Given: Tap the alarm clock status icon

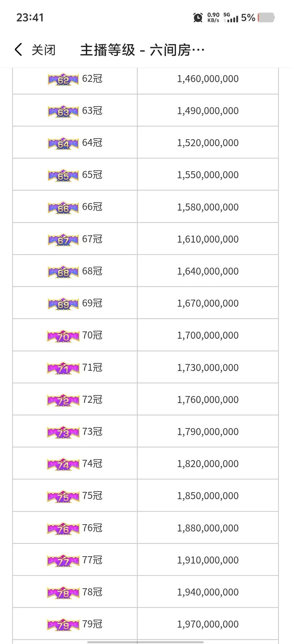Looking at the screenshot, I should tap(198, 17).
